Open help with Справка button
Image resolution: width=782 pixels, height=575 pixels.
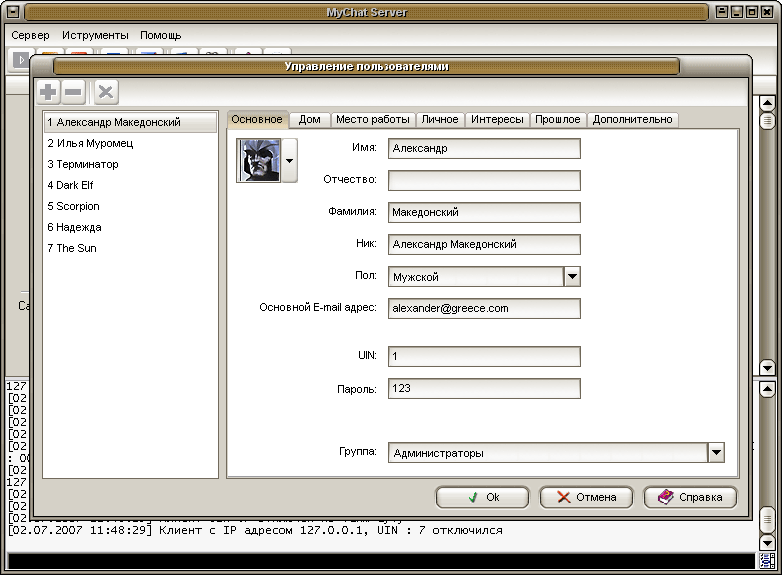click(690, 497)
